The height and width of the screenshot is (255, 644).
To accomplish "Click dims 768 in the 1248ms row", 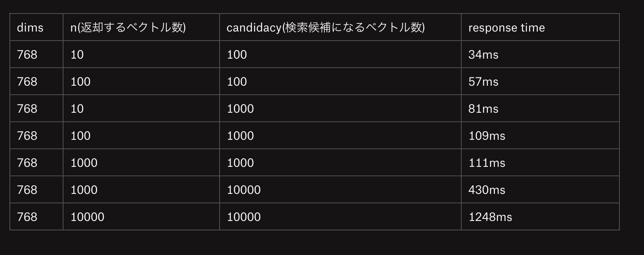I will (x=27, y=217).
